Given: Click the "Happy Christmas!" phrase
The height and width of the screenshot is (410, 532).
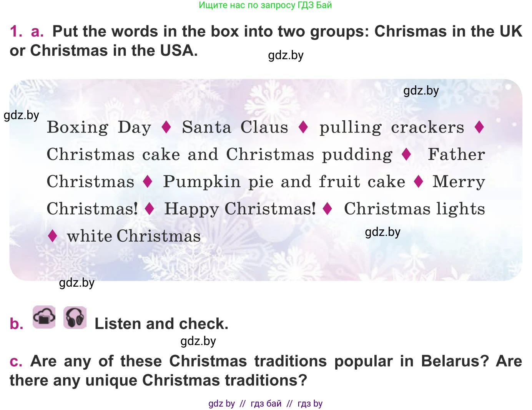Looking at the screenshot, I should [x=240, y=209].
